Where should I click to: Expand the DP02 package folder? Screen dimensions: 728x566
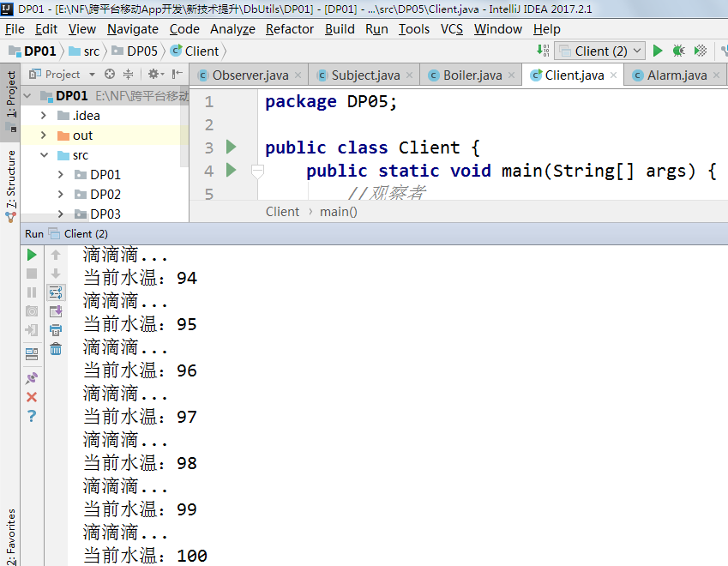pyautogui.click(x=60, y=194)
